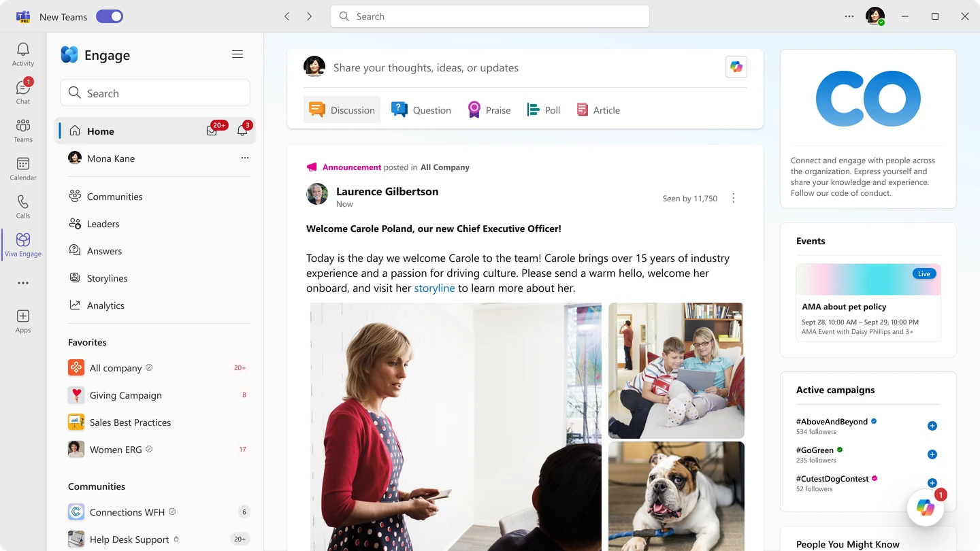Screen dimensions: 980x551
Task: Open Chat with one unread badge
Action: tap(23, 92)
